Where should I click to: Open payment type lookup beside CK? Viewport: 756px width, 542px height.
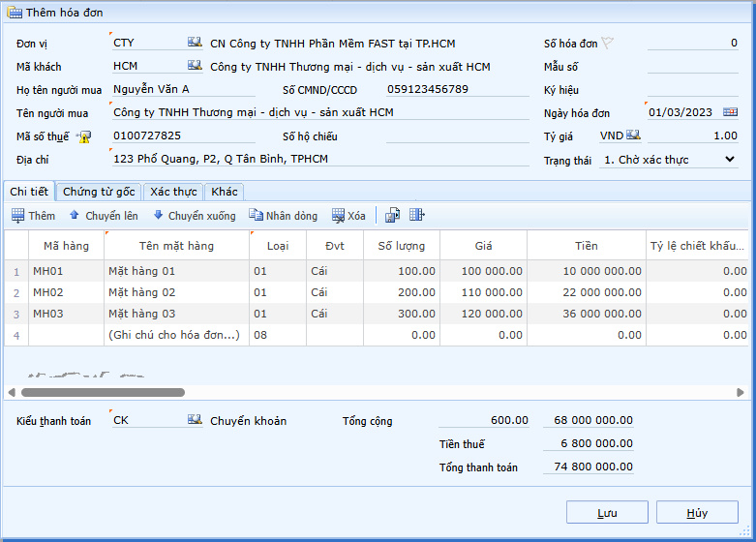(195, 421)
